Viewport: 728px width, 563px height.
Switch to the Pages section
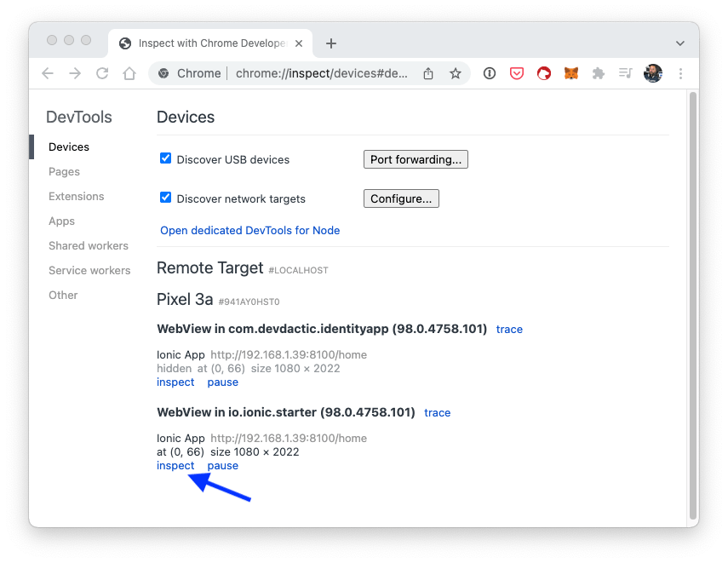point(64,171)
